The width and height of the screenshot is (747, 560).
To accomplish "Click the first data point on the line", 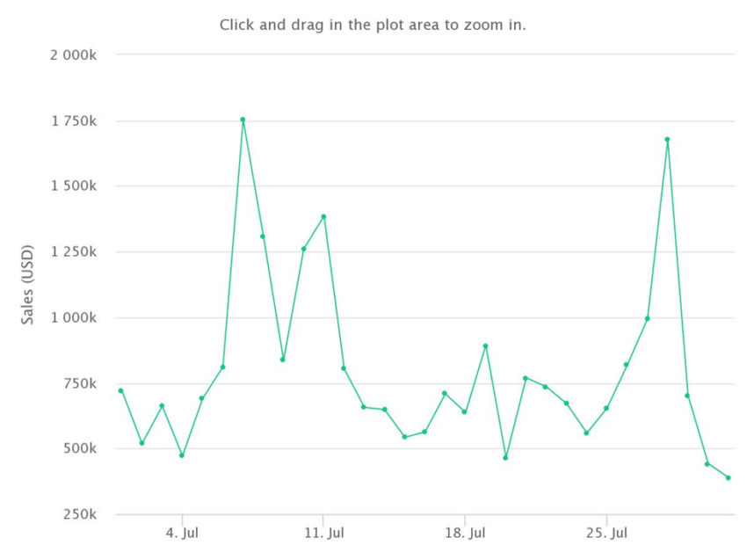I will point(121,391).
